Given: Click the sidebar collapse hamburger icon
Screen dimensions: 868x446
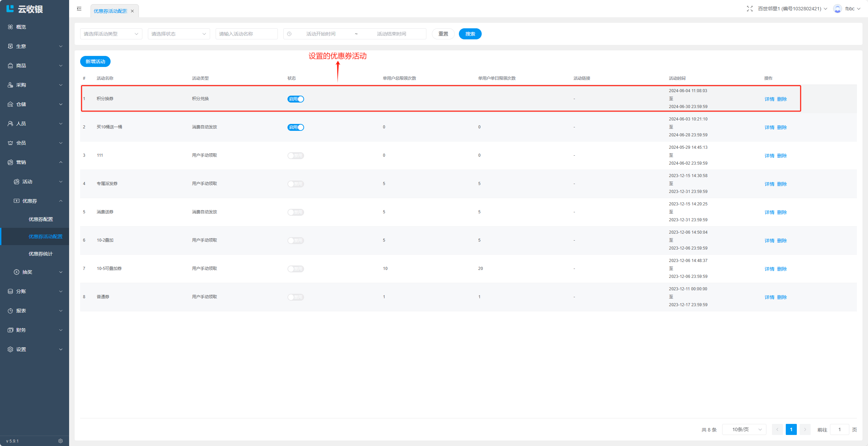Looking at the screenshot, I should [79, 9].
